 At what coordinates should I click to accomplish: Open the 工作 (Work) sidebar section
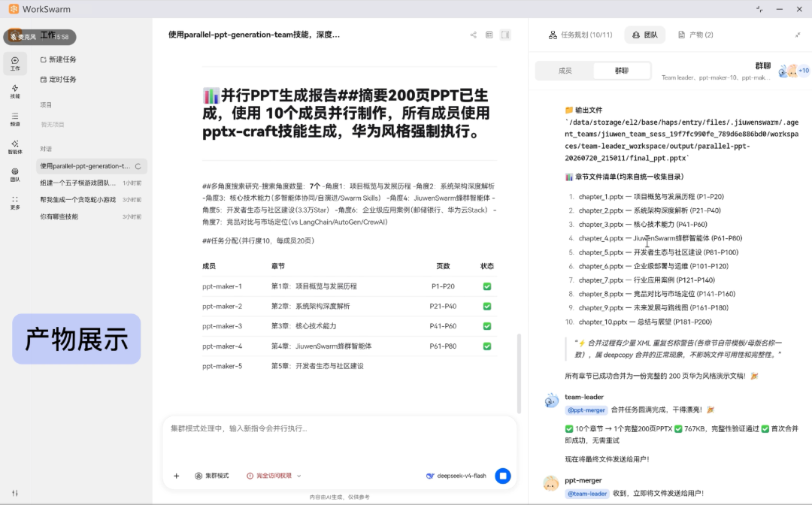tap(15, 64)
